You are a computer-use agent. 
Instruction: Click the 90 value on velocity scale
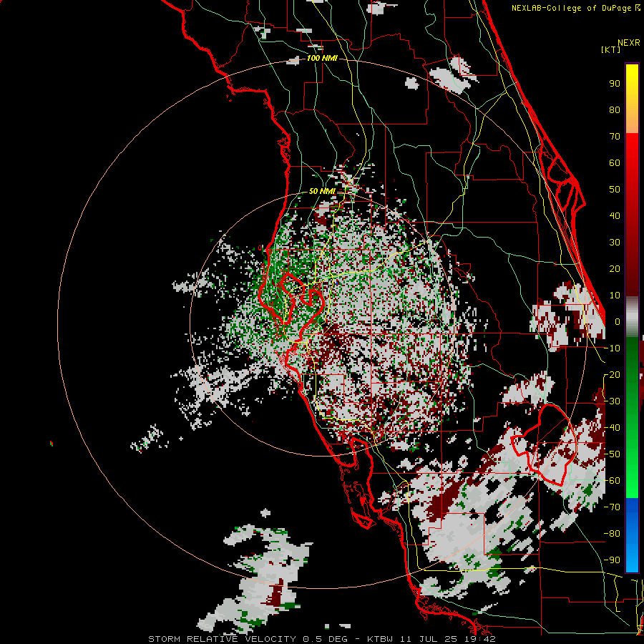615,84
